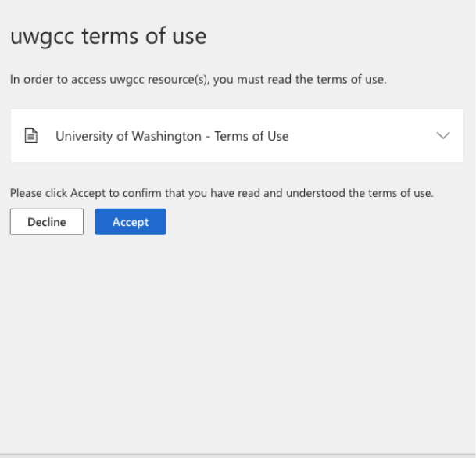476x458 pixels.
Task: Click the 'uwgcc terms of use' heading
Action: (x=109, y=37)
